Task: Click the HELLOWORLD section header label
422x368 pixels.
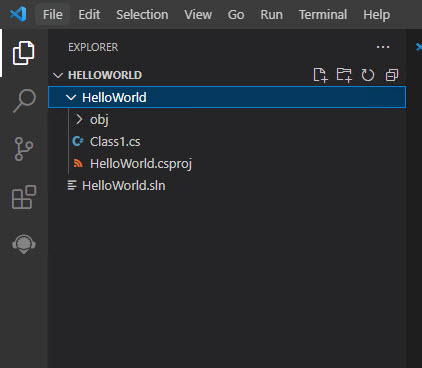Action: pos(105,75)
